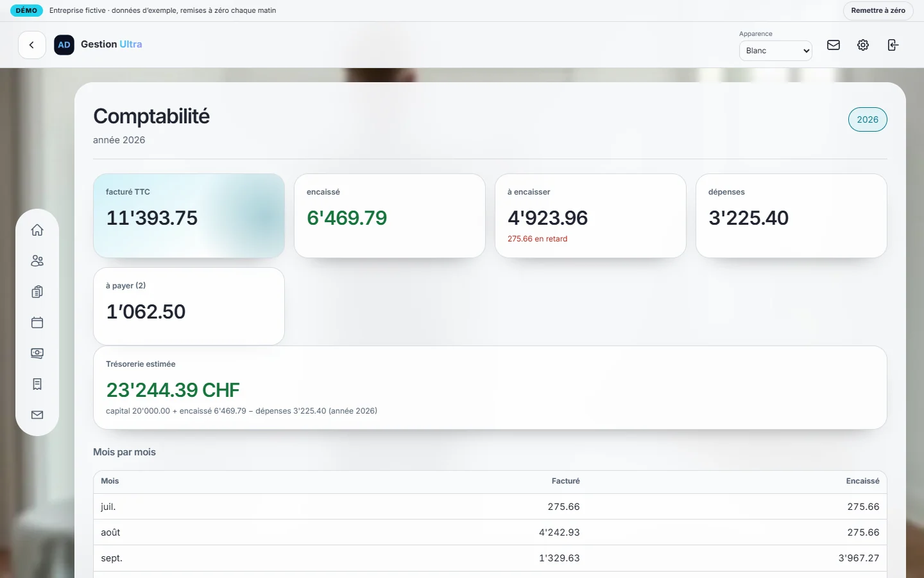
Task: Click the capital formula line under treasury
Action: pyautogui.click(x=241, y=411)
